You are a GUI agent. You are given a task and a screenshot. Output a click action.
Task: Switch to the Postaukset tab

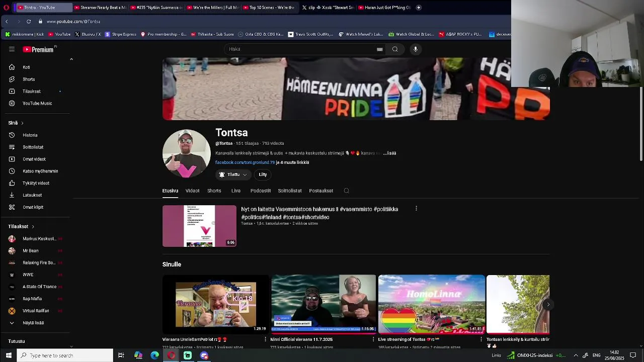[321, 191]
